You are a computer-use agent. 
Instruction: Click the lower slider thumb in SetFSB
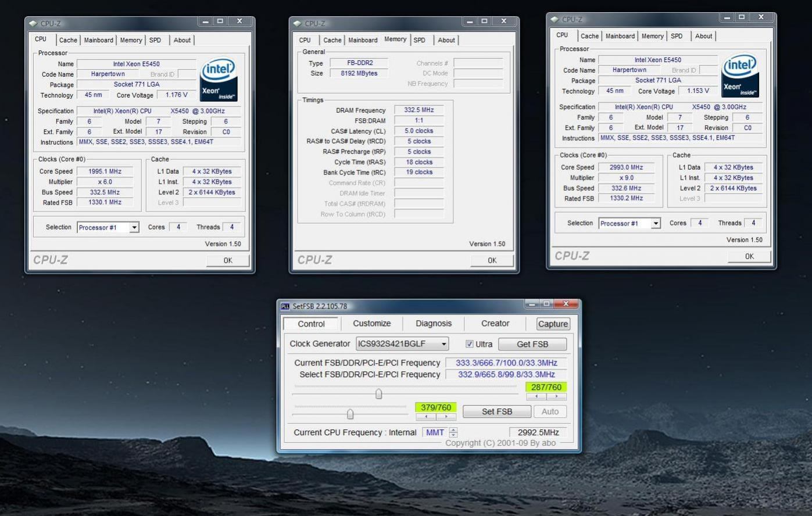click(x=350, y=414)
